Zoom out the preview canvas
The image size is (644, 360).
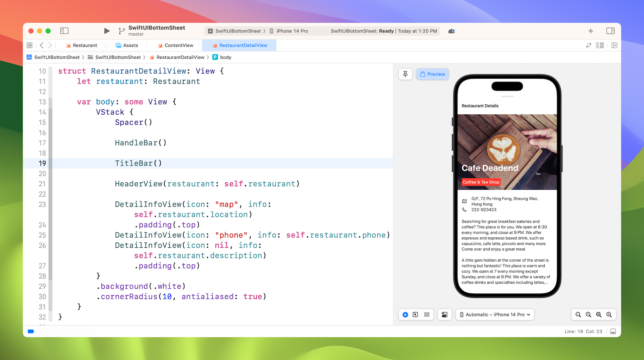pos(578,314)
